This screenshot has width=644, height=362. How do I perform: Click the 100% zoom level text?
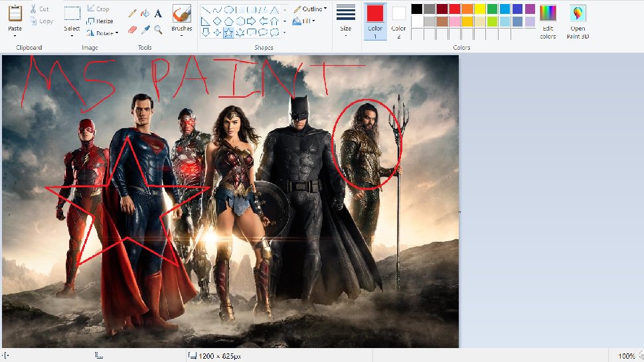point(626,356)
